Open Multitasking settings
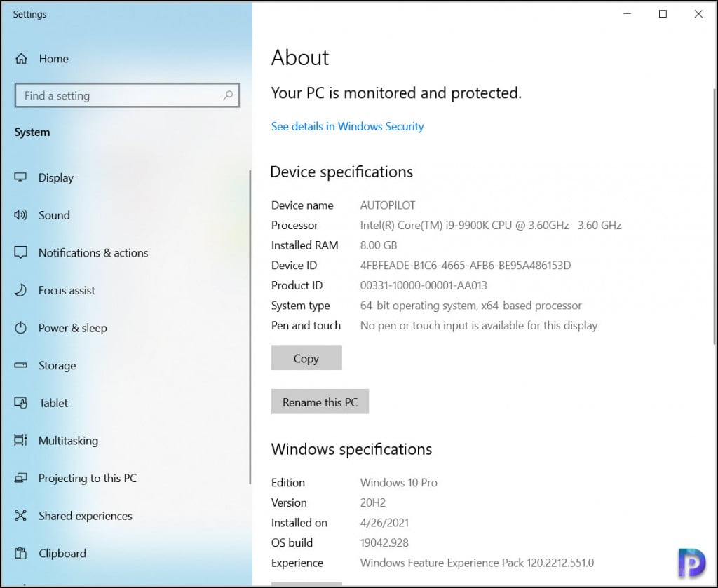 tap(68, 441)
